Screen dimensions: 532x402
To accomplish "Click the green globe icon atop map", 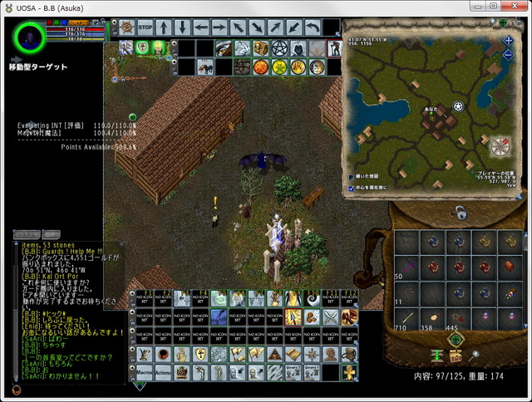I will (503, 22).
